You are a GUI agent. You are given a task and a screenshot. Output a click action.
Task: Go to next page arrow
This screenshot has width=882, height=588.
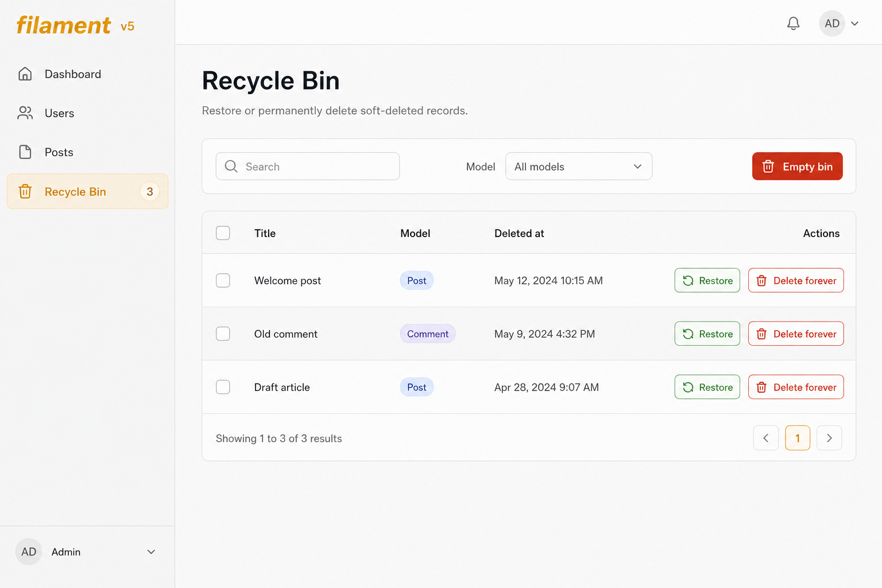click(829, 438)
